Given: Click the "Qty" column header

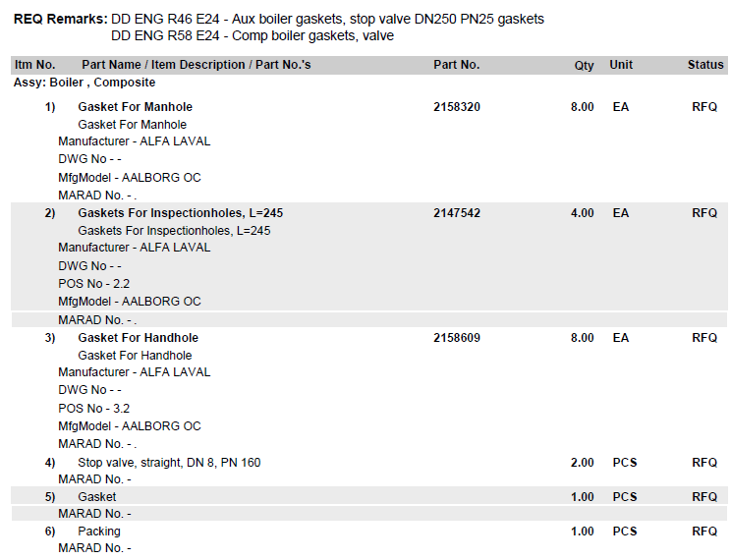Looking at the screenshot, I should [x=584, y=65].
